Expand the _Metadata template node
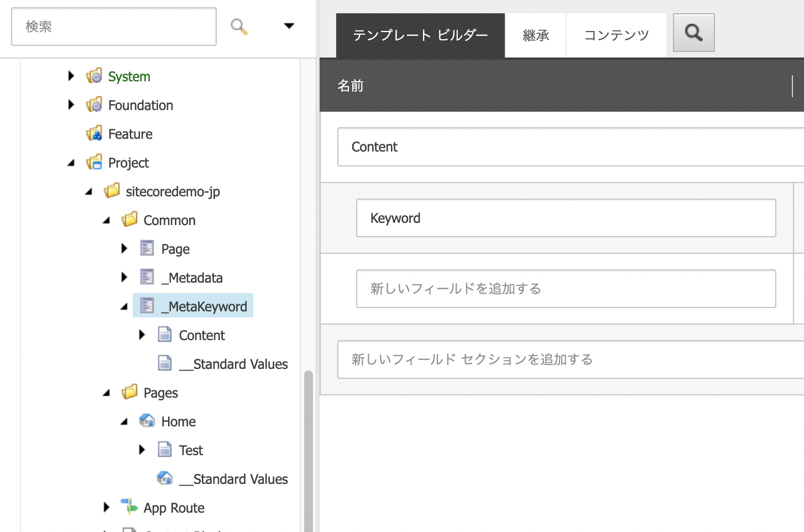This screenshot has width=804, height=532. coord(124,277)
